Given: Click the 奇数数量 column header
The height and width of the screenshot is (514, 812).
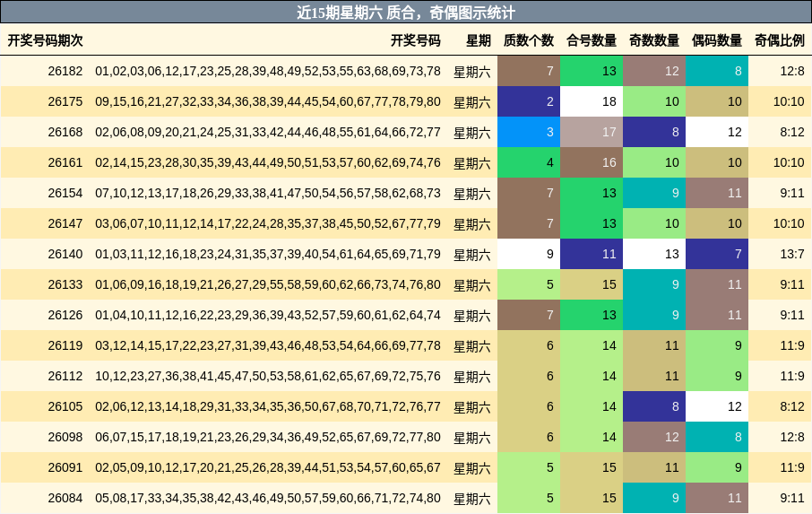Looking at the screenshot, I should pos(654,40).
